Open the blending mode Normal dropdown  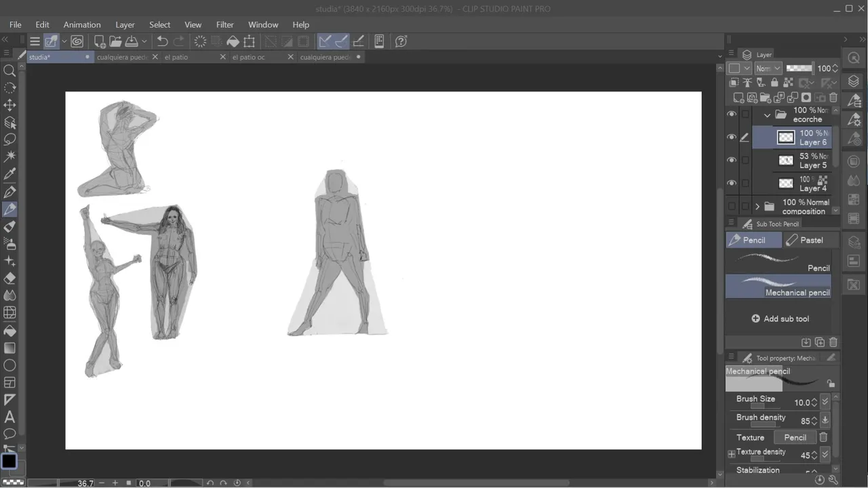[x=768, y=68]
